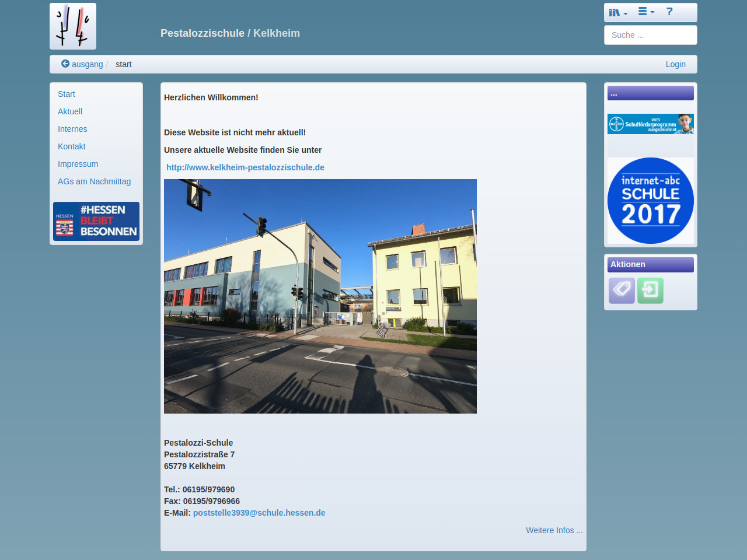Open the Aktuell menu item
Image resolution: width=747 pixels, height=560 pixels.
pos(70,111)
